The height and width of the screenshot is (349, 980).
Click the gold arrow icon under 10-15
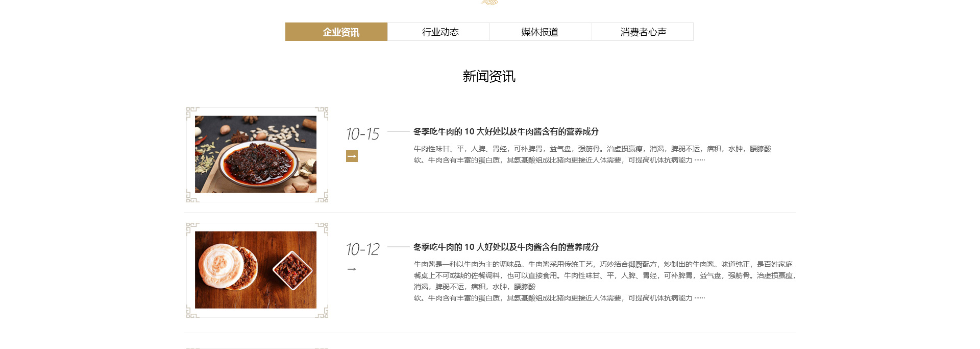352,156
